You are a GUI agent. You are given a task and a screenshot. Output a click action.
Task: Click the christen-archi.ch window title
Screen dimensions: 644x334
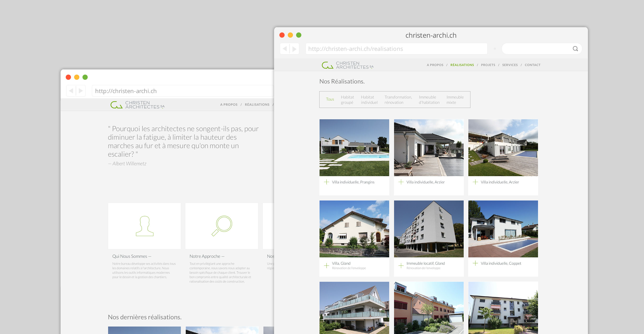(431, 35)
